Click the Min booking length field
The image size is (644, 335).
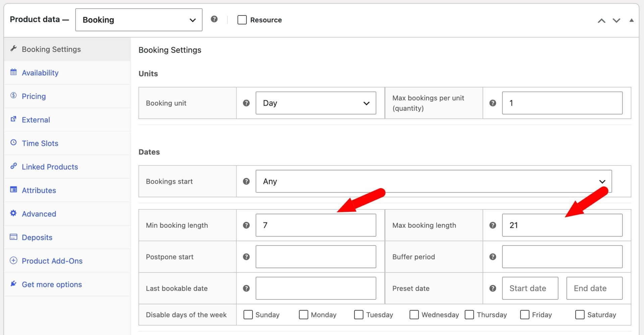(316, 225)
